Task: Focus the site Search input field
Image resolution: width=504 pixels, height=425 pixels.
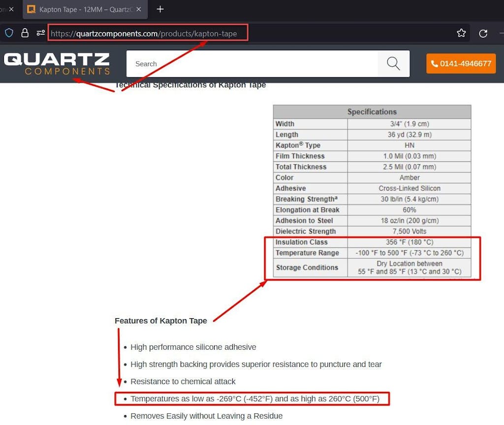Action: click(x=252, y=63)
